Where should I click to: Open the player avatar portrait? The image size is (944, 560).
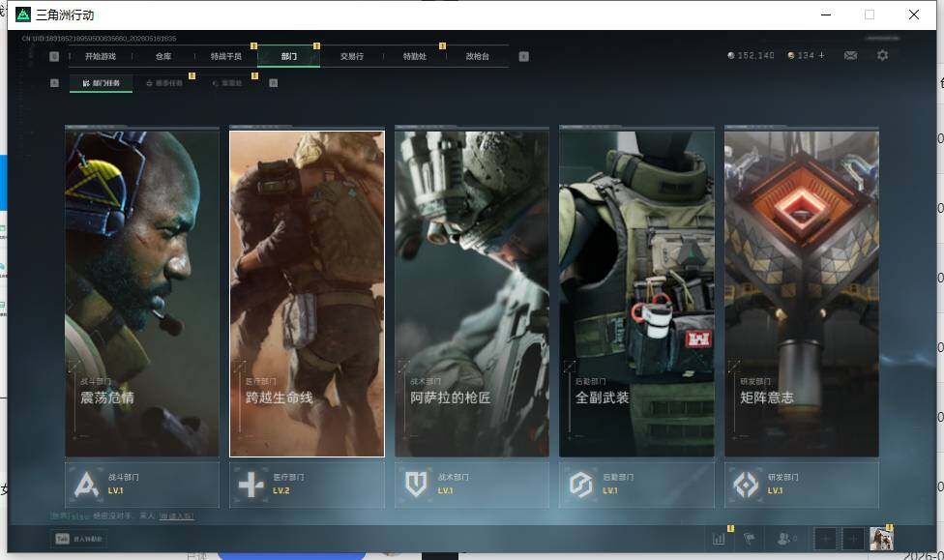881,539
